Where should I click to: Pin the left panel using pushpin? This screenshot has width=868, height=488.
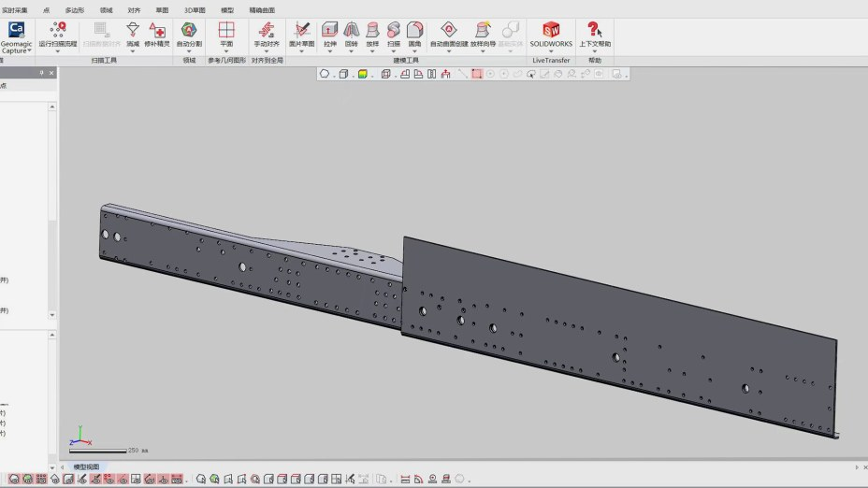pos(41,72)
